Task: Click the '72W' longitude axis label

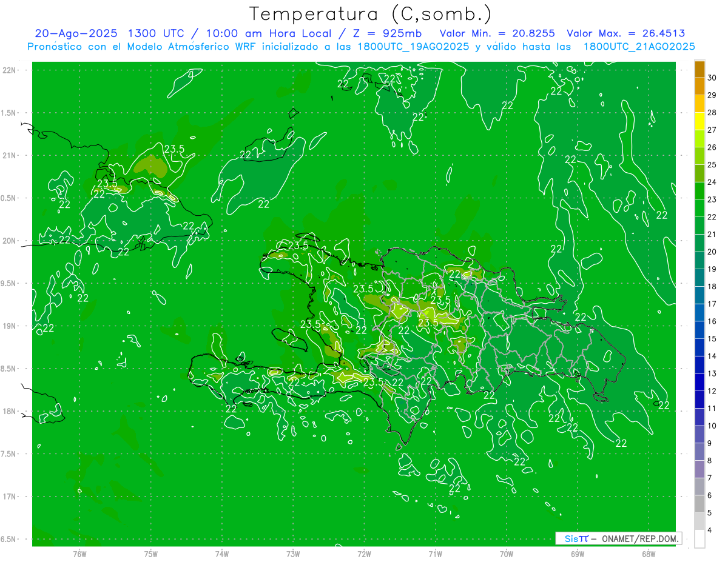Action: pyautogui.click(x=364, y=554)
